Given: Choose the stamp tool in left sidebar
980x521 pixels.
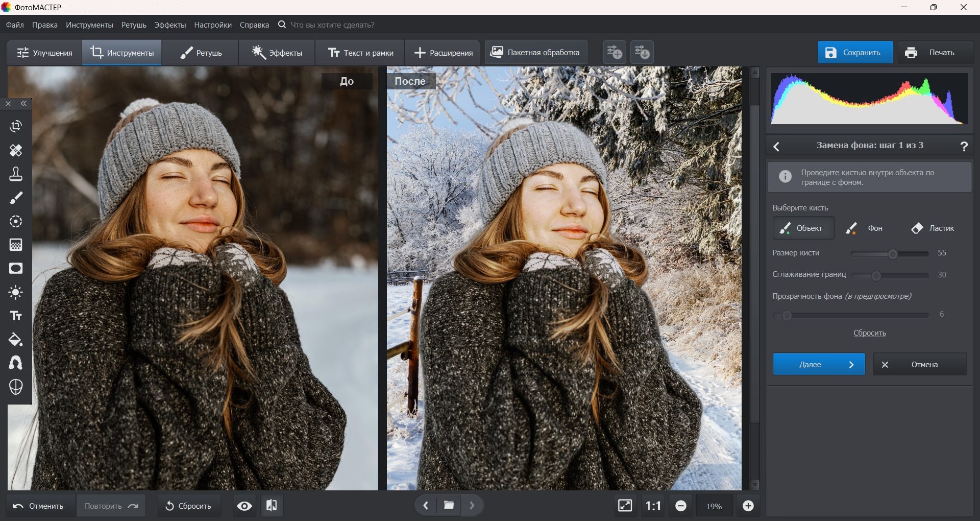Looking at the screenshot, I should coord(16,174).
